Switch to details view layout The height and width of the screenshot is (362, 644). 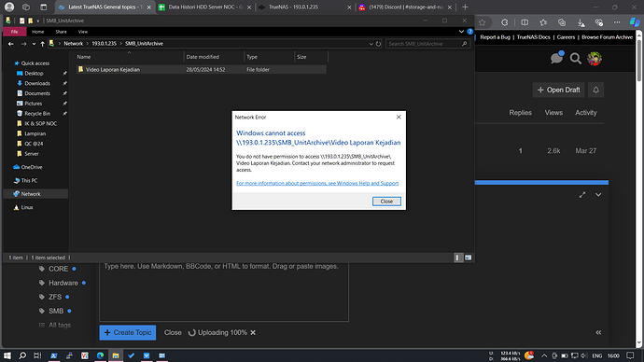pos(458,258)
